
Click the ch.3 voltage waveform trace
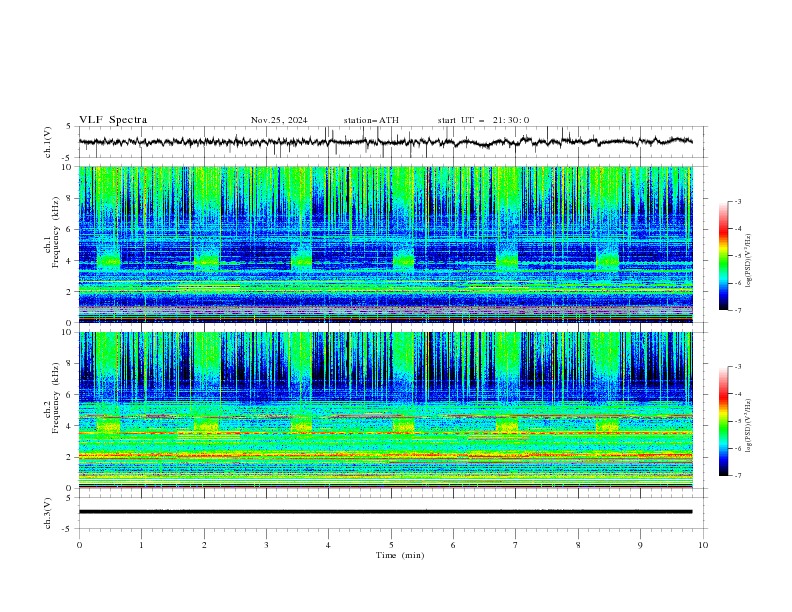click(385, 512)
